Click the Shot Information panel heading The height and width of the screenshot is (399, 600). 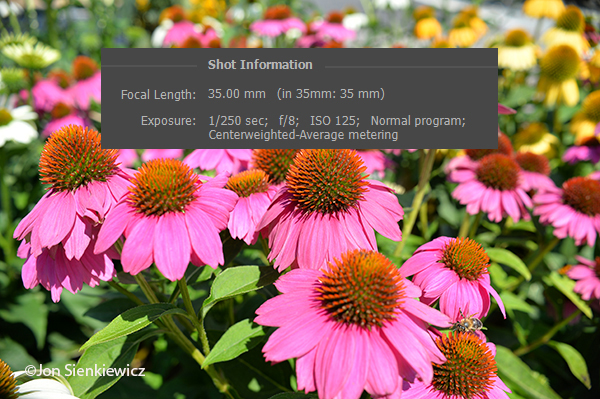tap(260, 65)
